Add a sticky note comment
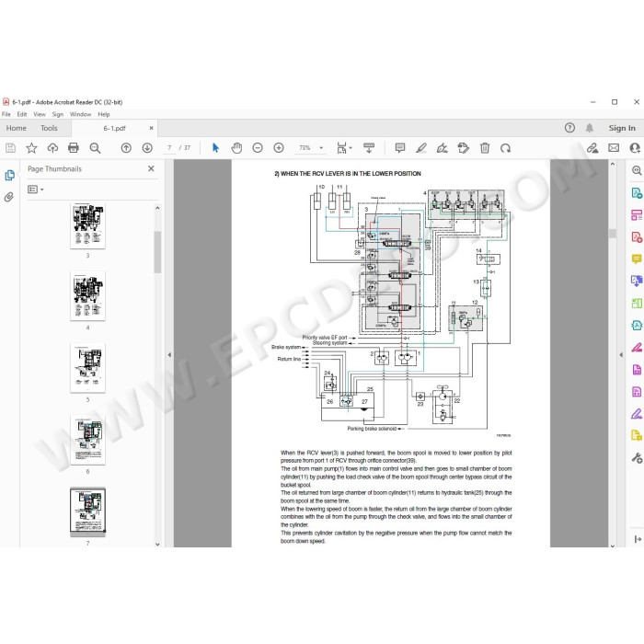Screen dimensions: 644x644 pos(400,148)
